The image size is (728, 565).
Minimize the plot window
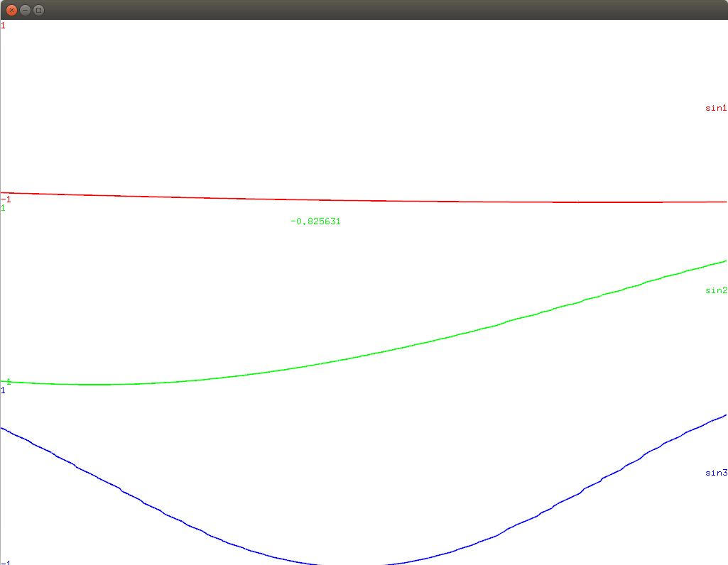(x=25, y=10)
